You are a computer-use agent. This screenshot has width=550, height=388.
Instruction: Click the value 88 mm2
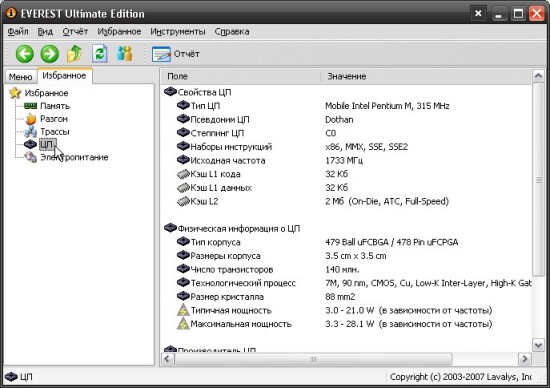[x=340, y=297]
